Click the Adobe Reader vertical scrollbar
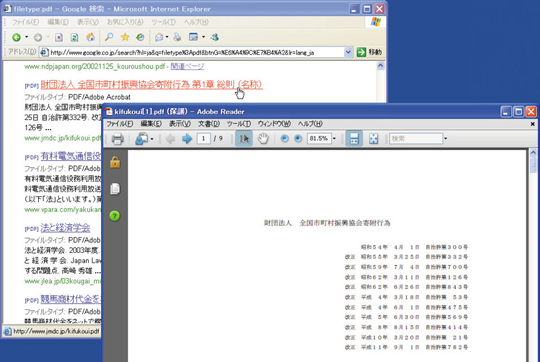 pos(533,255)
